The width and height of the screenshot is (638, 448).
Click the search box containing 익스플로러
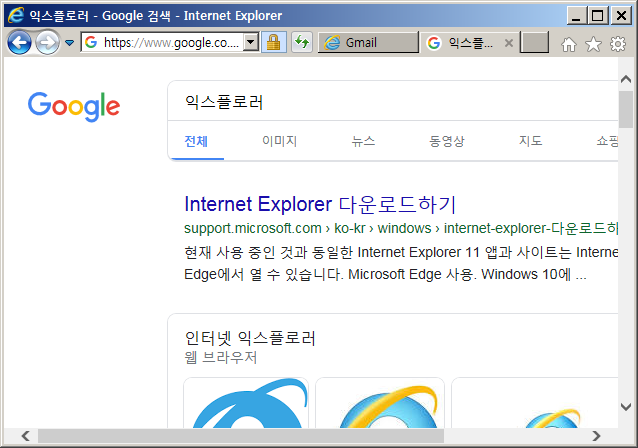click(393, 102)
